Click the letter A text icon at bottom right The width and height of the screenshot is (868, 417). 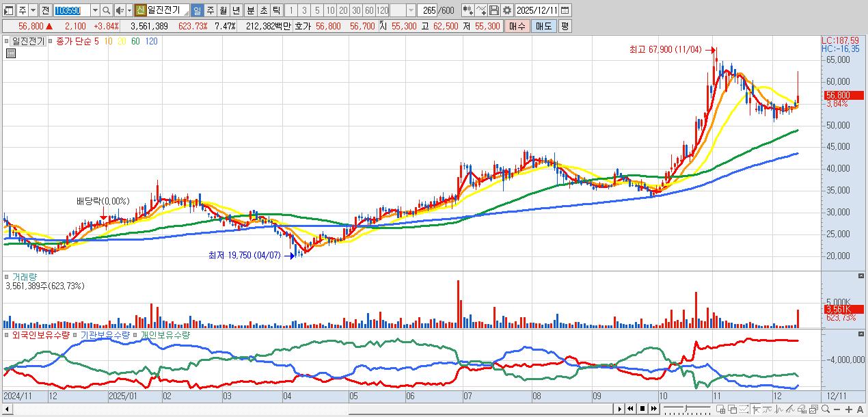pyautogui.click(x=860, y=409)
